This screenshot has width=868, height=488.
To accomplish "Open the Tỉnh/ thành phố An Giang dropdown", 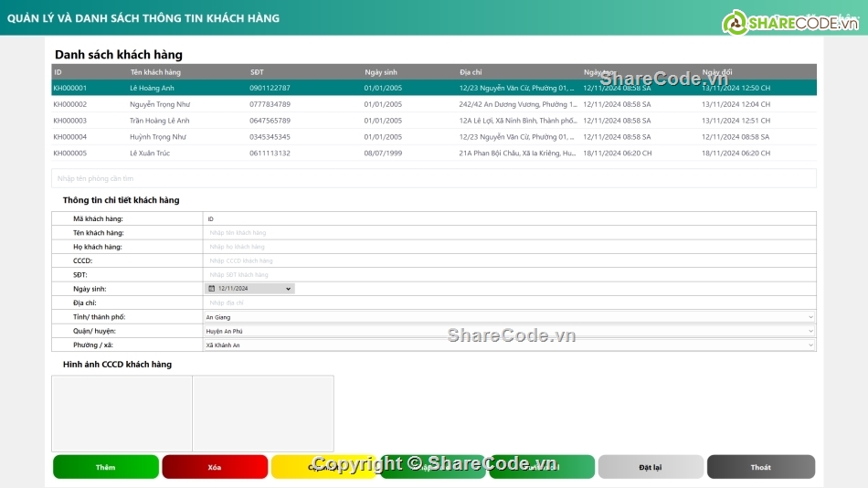I will pyautogui.click(x=509, y=317).
